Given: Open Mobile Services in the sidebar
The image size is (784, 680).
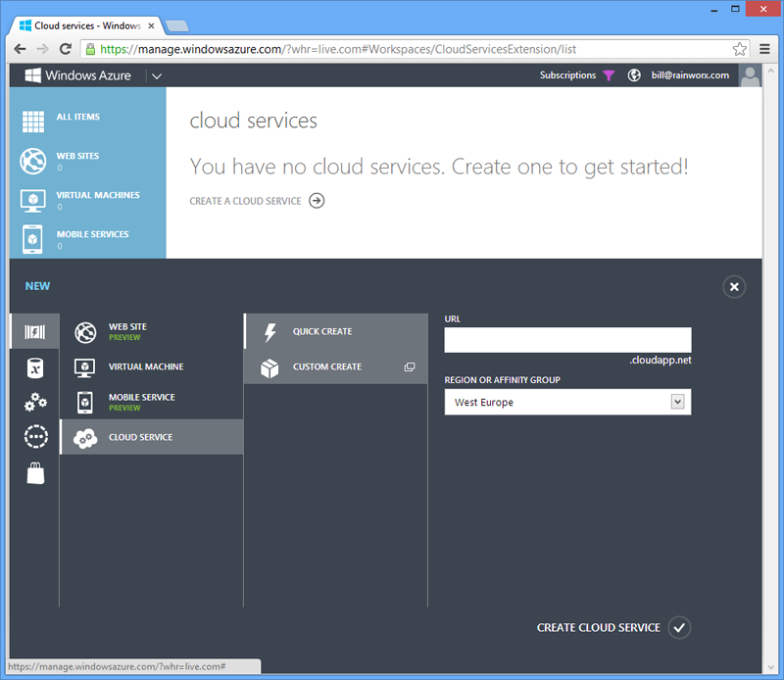Looking at the screenshot, I should point(92,234).
